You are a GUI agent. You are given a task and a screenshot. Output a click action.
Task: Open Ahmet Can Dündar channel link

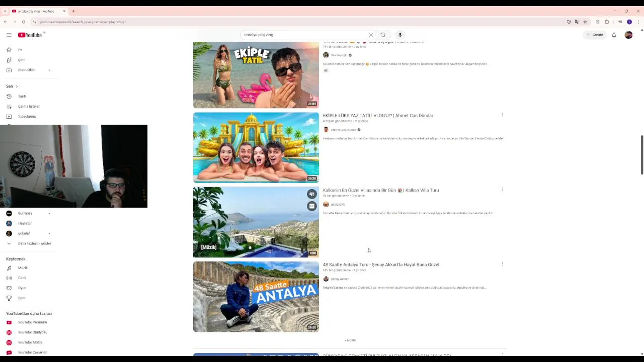[x=343, y=130]
